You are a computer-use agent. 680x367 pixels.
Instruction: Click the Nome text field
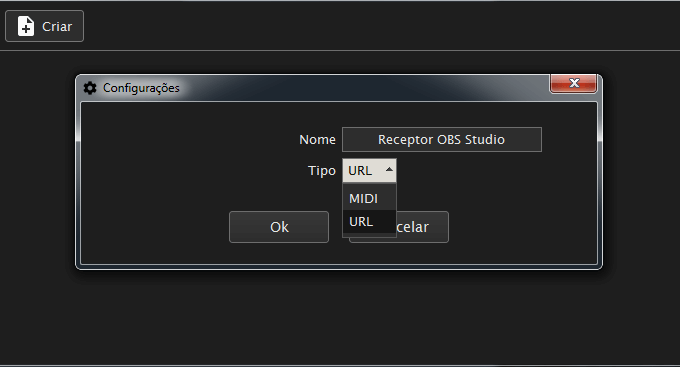point(441,140)
